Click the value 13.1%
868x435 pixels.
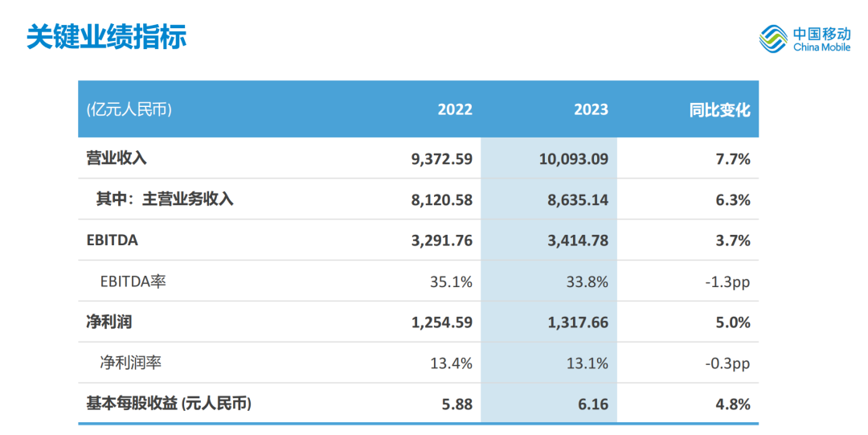click(588, 363)
